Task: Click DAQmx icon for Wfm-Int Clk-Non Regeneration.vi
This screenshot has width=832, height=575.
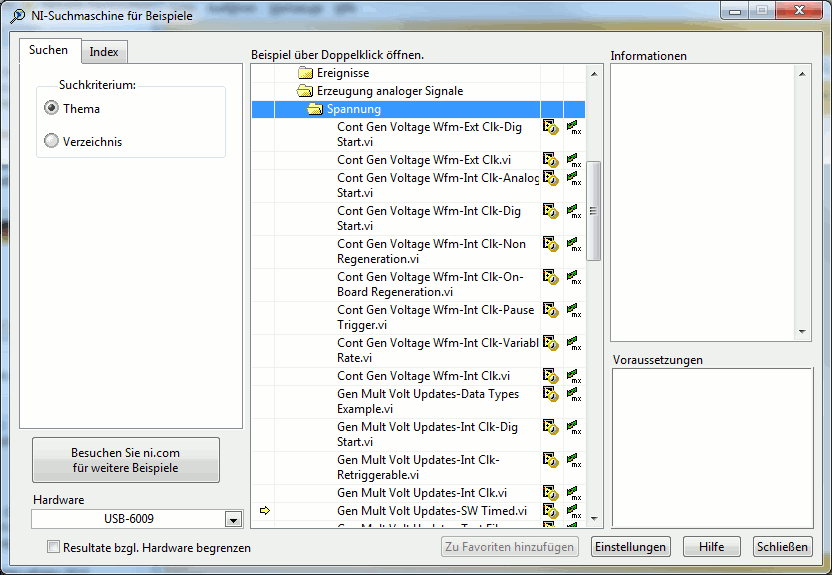Action: pos(574,244)
